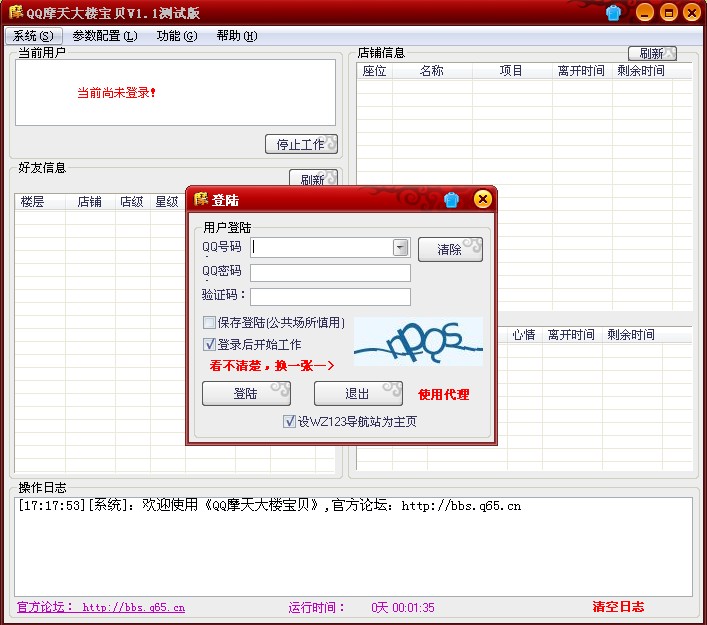
Task: Open the 帮助(H) menu
Action: pos(237,36)
